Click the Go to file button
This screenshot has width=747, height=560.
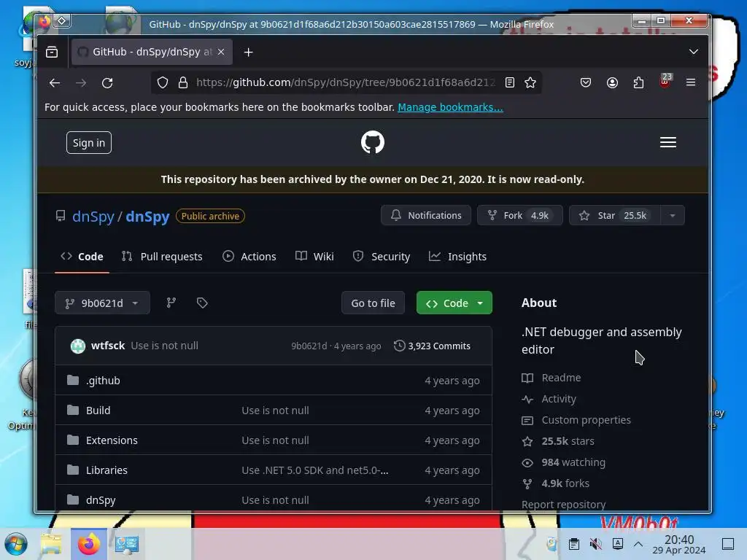[373, 303]
